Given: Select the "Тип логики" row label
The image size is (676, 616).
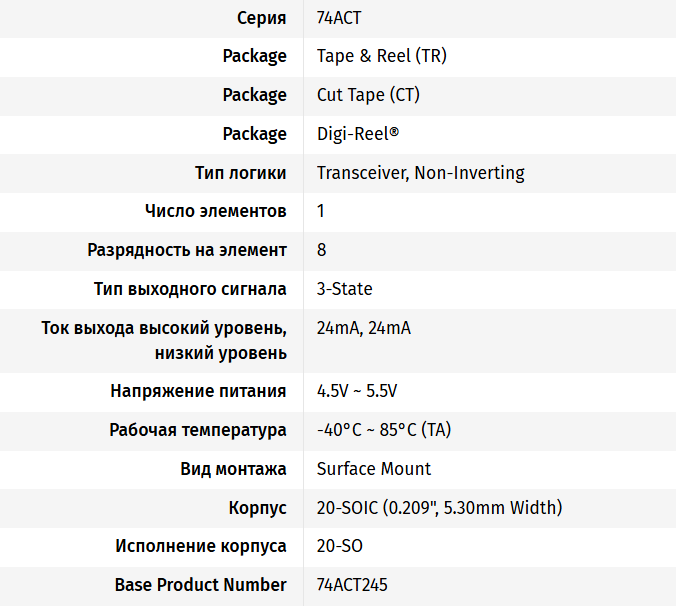Looking at the screenshot, I should [x=241, y=173].
